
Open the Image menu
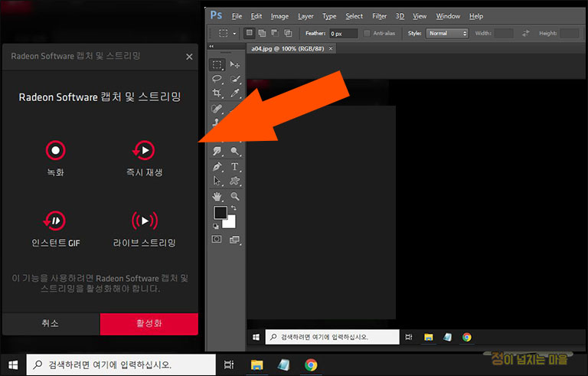[279, 16]
